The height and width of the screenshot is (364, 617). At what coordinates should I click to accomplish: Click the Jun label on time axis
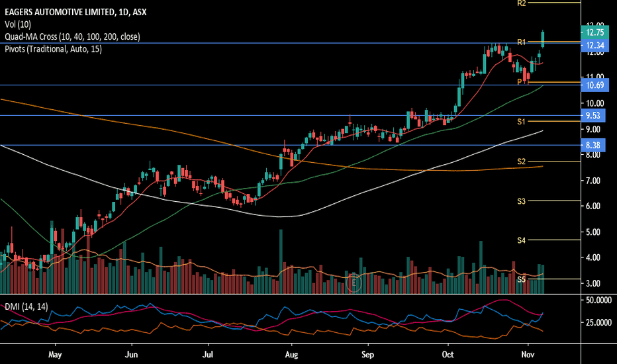pyautogui.click(x=132, y=355)
